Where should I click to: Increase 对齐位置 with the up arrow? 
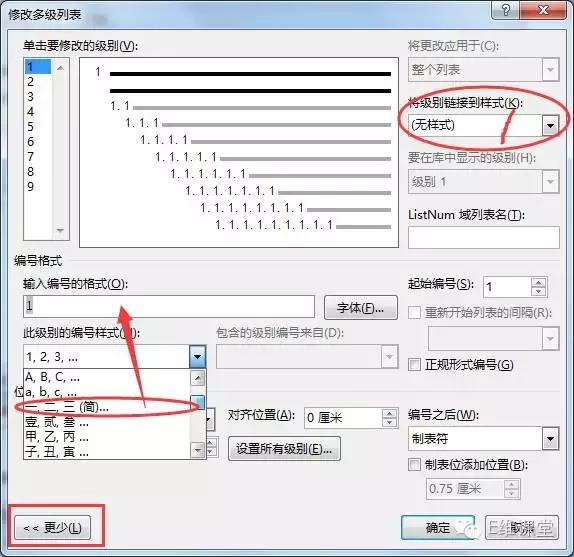click(x=390, y=413)
